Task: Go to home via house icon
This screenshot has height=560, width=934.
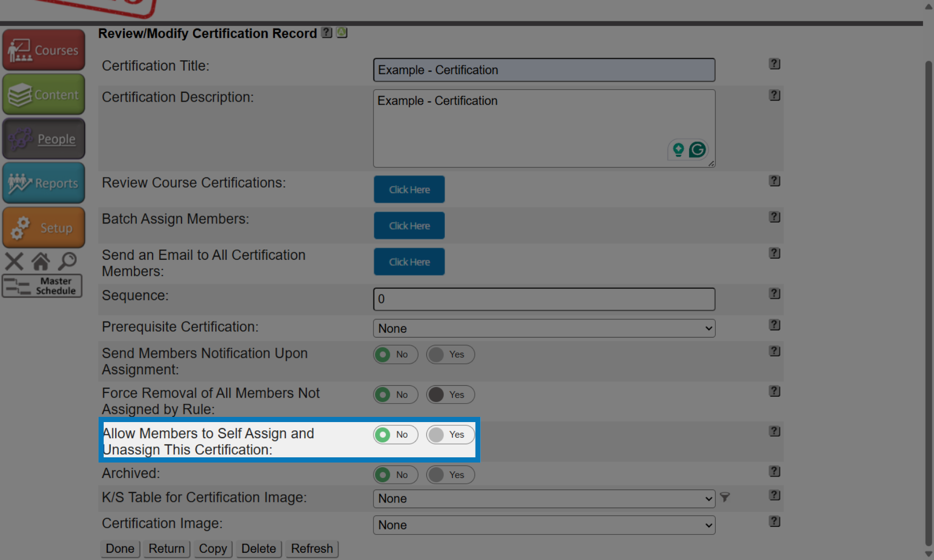Action: point(40,261)
